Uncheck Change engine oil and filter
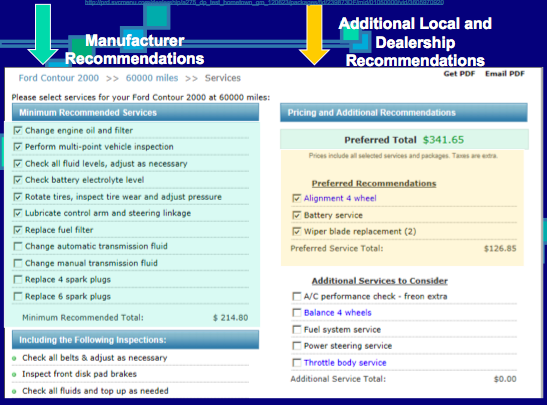This screenshot has width=547, height=405. click(17, 131)
